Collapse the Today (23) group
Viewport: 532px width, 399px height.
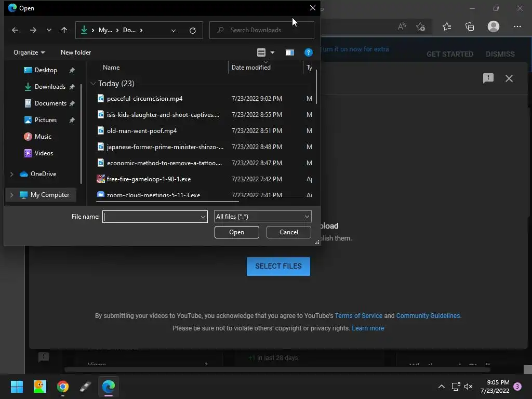coord(93,84)
